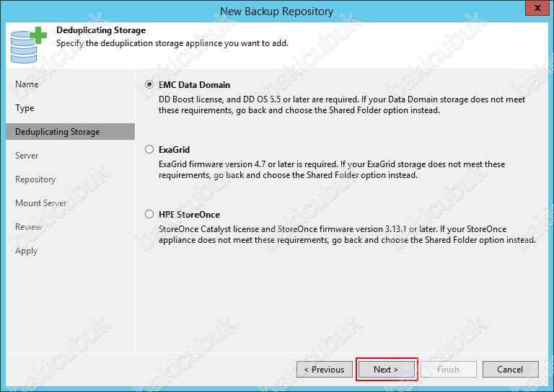
Task: Choose the ExaGrid radio option
Action: pyautogui.click(x=149, y=149)
